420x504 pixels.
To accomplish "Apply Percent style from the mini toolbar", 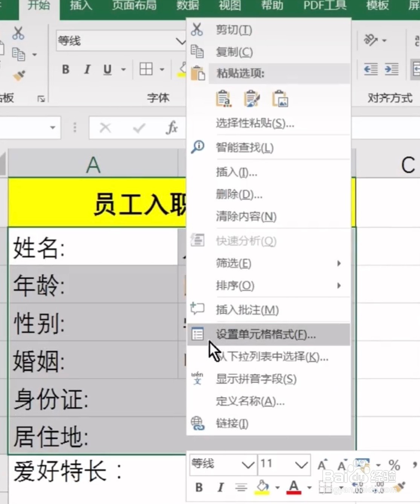I will pyautogui.click(x=394, y=465).
